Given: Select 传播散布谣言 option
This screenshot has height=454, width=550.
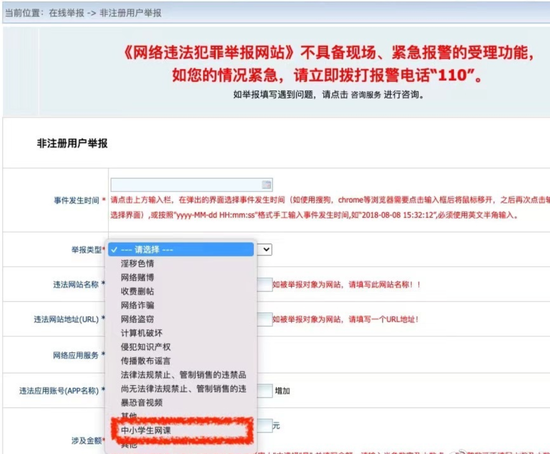Looking at the screenshot, I should point(146,361).
